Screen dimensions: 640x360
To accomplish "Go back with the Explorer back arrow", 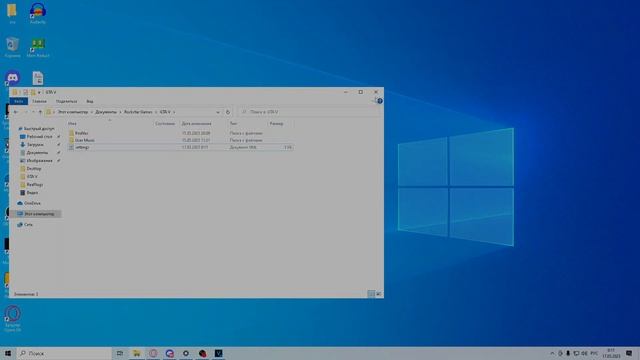I will pos(16,112).
